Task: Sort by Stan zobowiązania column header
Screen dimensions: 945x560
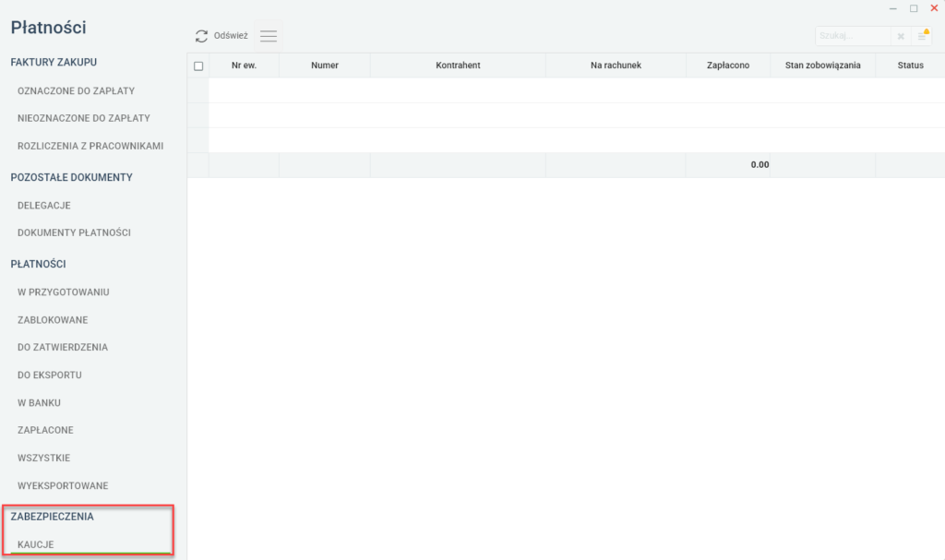Action: click(x=822, y=66)
